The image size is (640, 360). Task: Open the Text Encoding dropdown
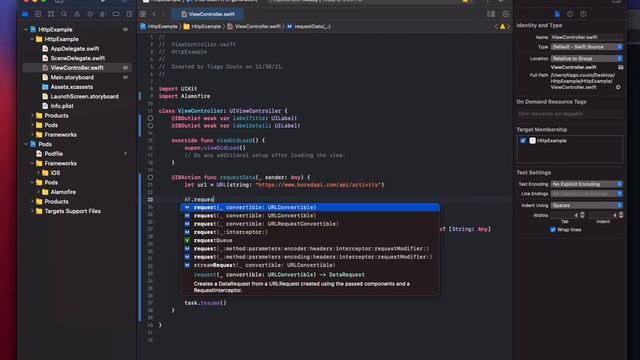point(587,184)
